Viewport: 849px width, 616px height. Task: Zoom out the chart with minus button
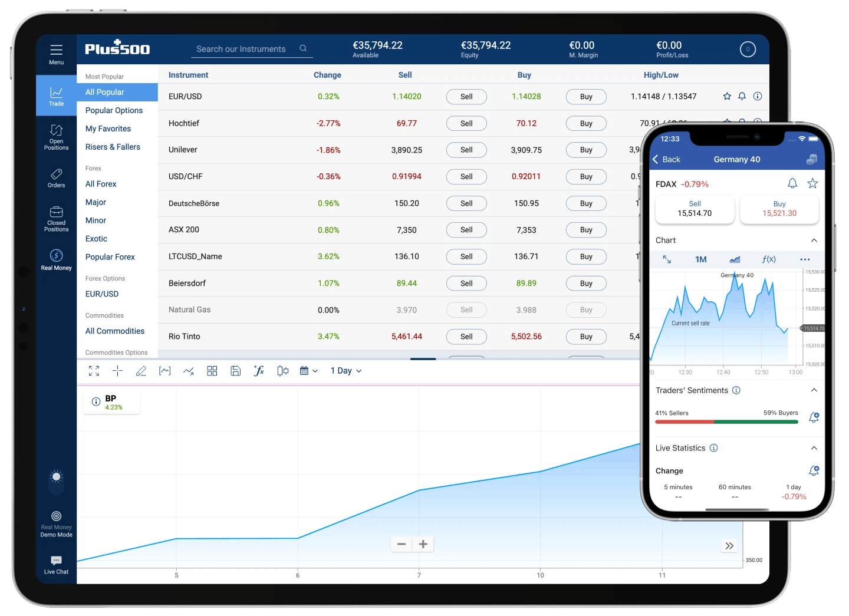point(402,544)
